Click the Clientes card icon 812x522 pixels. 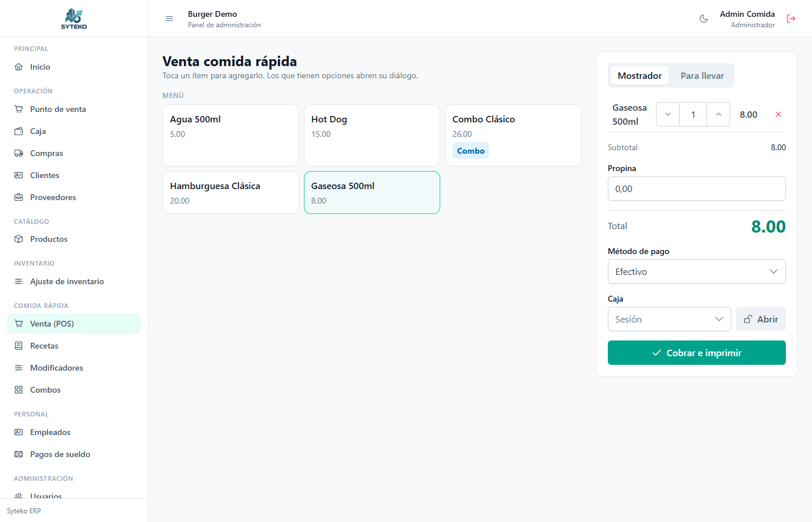point(19,175)
